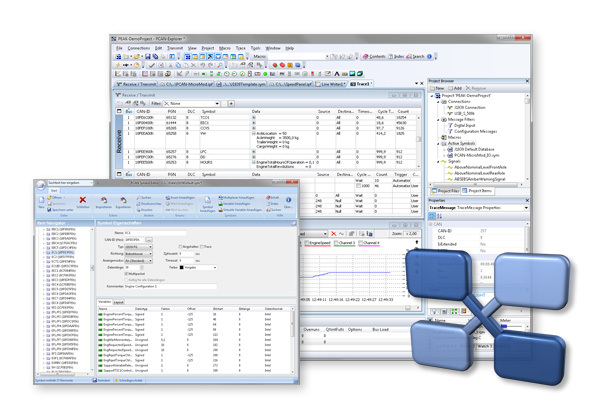Select the Digital Input filter in Project Browser
This screenshot has height=418, width=600.
click(x=462, y=125)
